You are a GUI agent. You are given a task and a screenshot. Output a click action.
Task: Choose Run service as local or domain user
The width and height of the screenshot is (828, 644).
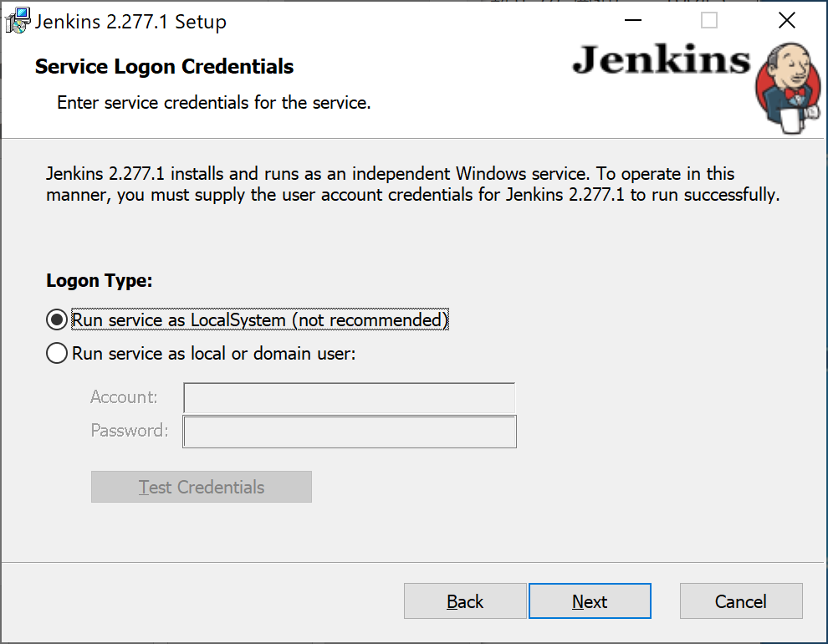(57, 353)
